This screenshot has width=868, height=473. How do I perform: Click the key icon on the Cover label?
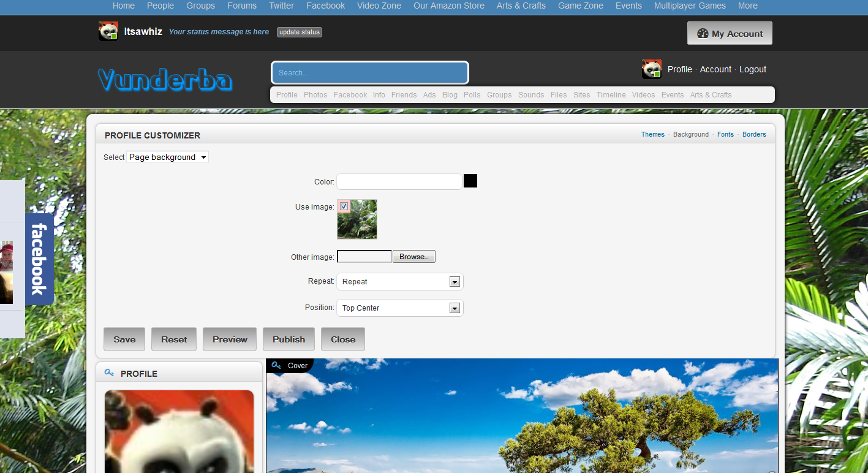(276, 365)
